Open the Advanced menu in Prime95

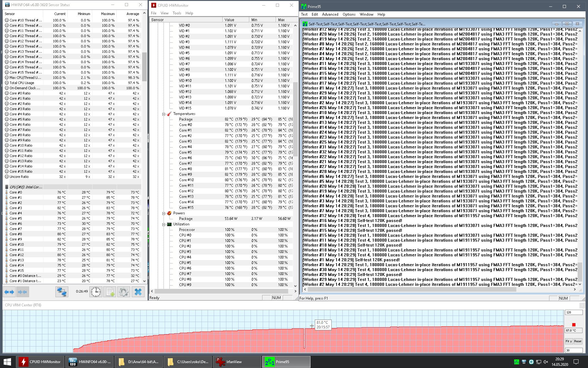[x=330, y=14]
